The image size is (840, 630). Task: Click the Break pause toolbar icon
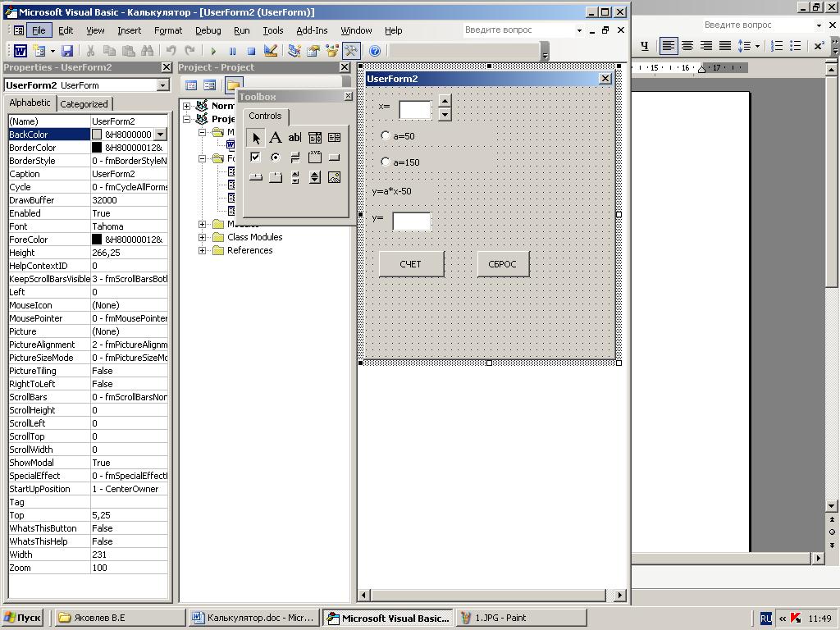point(232,52)
